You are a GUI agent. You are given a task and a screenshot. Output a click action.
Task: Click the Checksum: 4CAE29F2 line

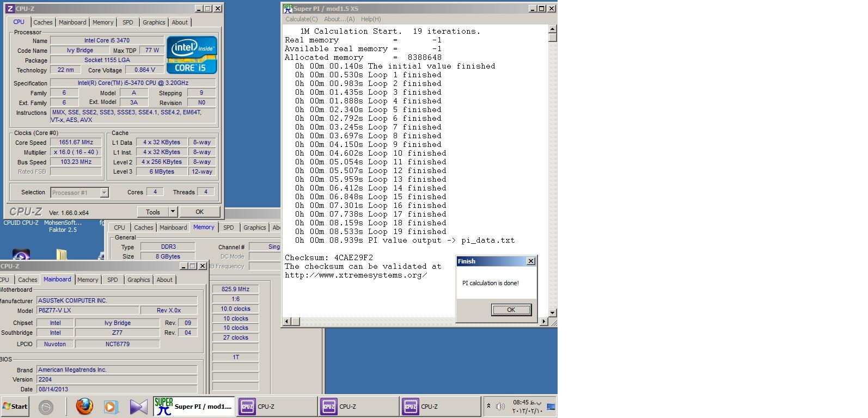329,257
